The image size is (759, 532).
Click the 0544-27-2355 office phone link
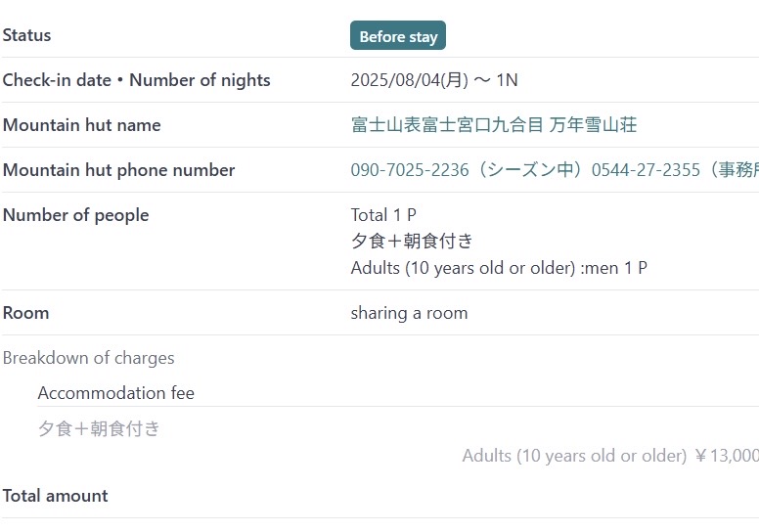646,170
